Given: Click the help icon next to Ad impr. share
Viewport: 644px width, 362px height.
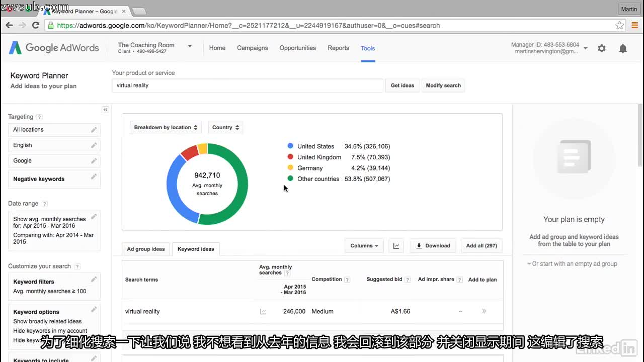Looking at the screenshot, I should pyautogui.click(x=459, y=280).
